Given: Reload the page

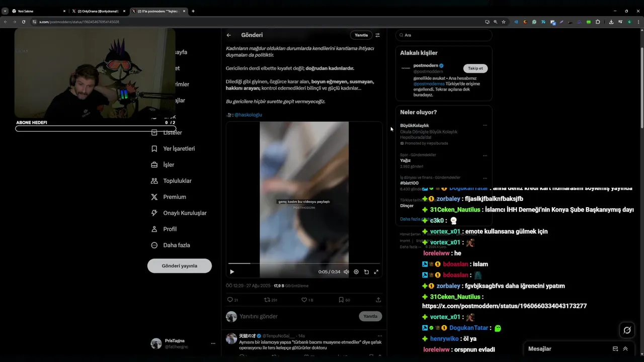Looking at the screenshot, I should click(24, 22).
